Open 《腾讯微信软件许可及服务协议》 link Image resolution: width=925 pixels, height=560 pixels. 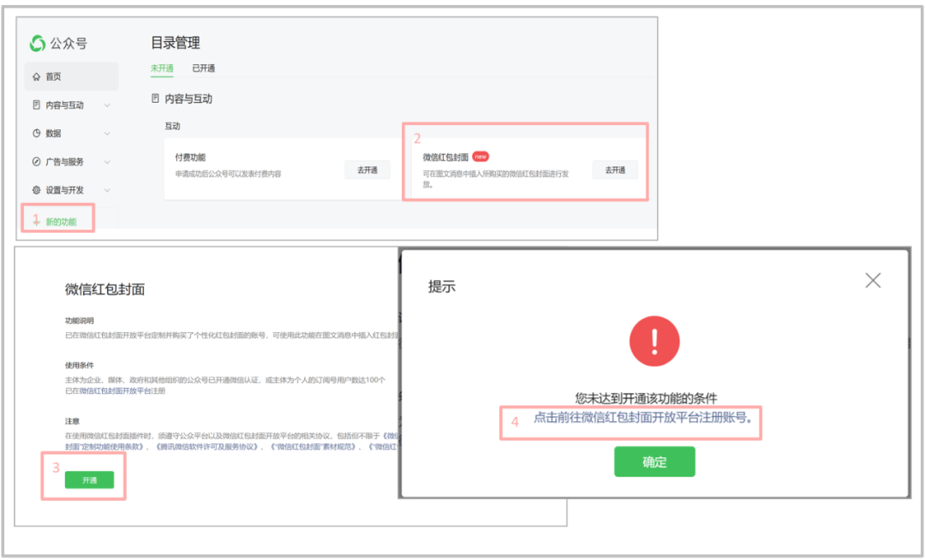[206, 447]
